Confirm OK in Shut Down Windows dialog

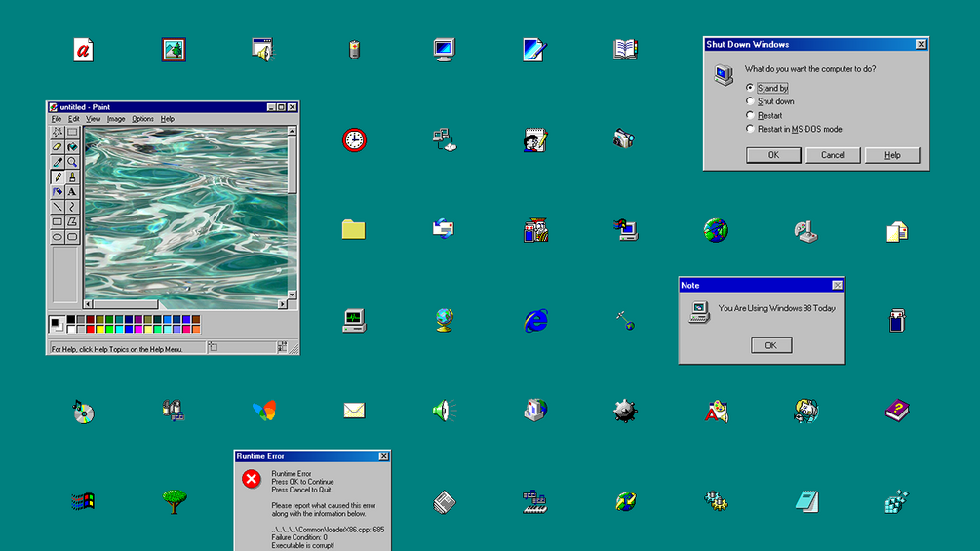773,155
